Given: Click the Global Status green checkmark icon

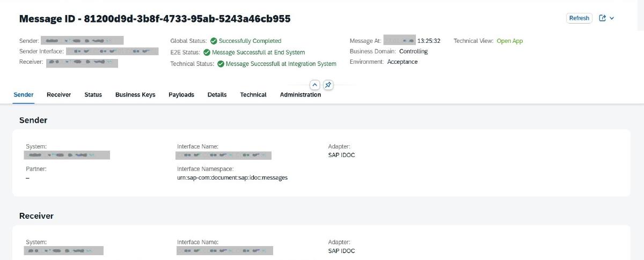Looking at the screenshot, I should tap(214, 41).
